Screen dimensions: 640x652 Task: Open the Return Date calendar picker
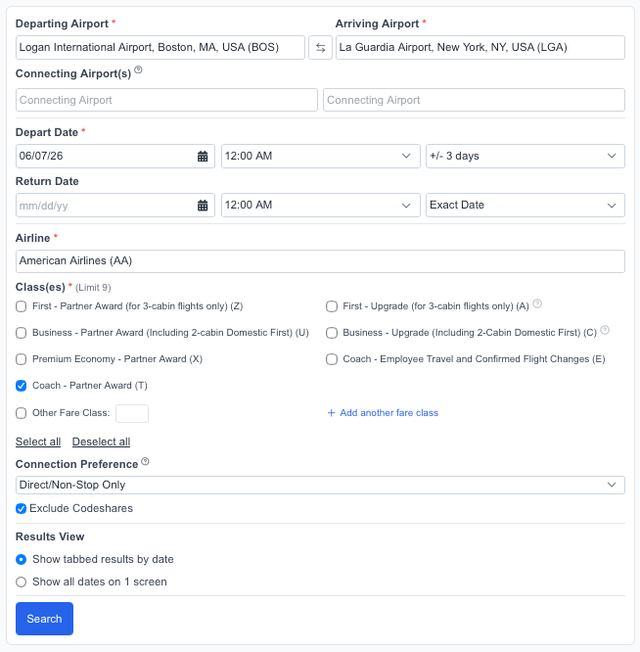pyautogui.click(x=203, y=205)
